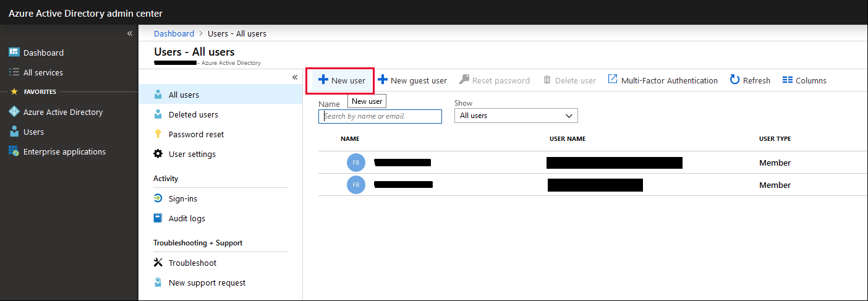Click the All services list icon
The height and width of the screenshot is (301, 868).
point(14,72)
